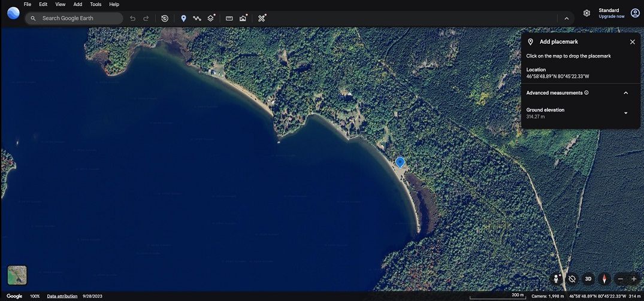Click the zoom in plus button

pos(634,279)
